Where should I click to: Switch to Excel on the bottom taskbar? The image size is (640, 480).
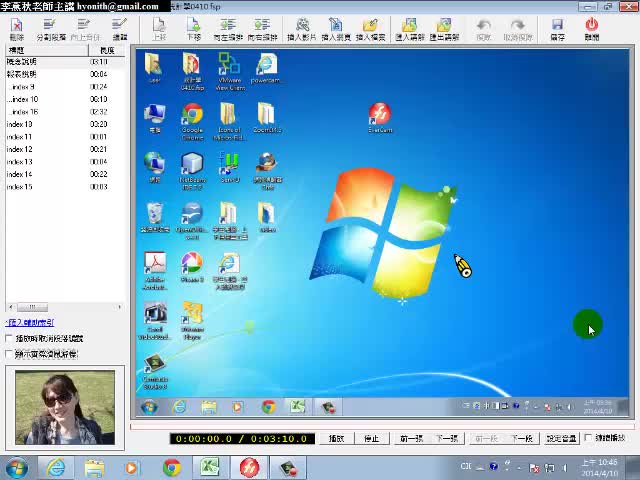point(210,468)
